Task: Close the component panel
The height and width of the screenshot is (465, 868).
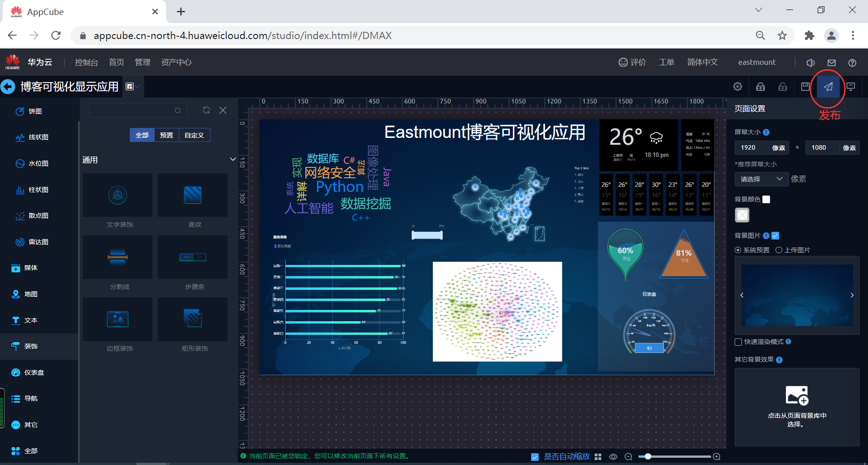Action: coord(223,110)
